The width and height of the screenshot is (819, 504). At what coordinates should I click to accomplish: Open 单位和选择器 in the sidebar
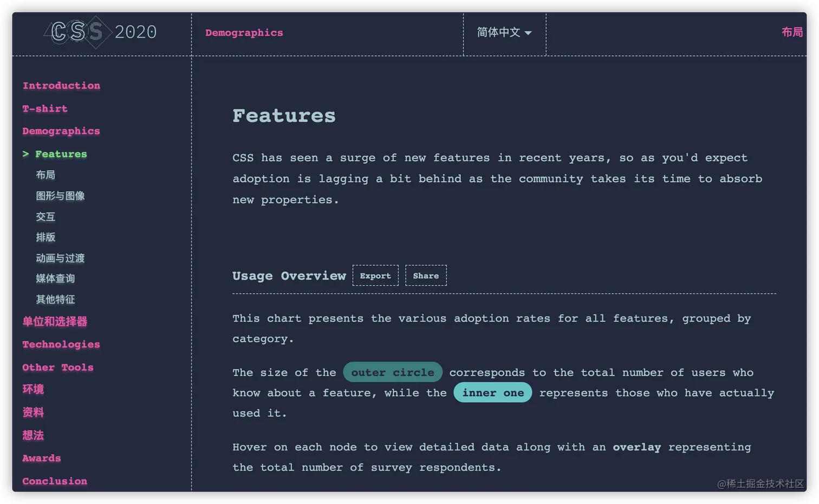coord(55,322)
